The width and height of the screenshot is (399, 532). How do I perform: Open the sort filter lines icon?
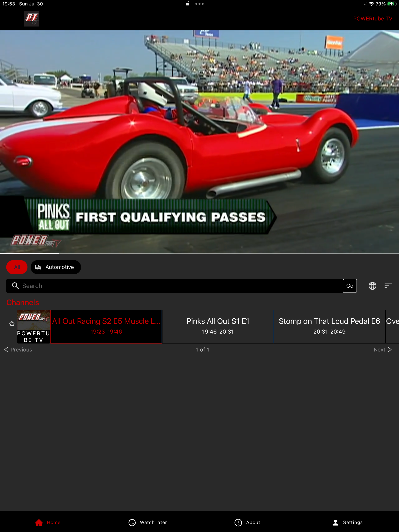point(388,286)
